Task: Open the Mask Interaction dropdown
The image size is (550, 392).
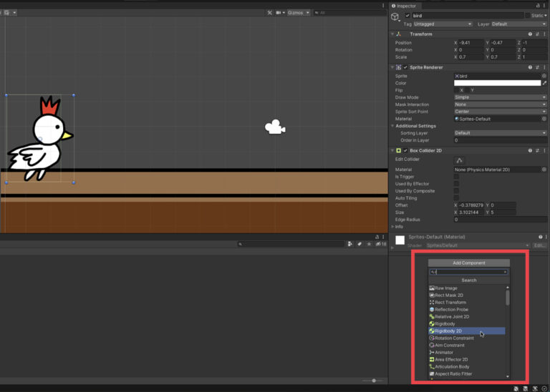Action: point(501,104)
